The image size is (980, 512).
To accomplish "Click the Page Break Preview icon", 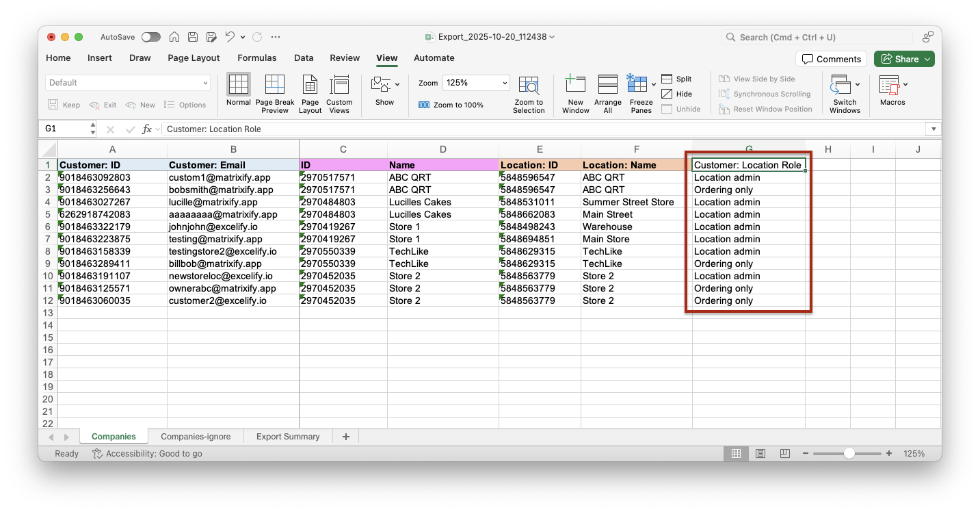I will click(274, 86).
